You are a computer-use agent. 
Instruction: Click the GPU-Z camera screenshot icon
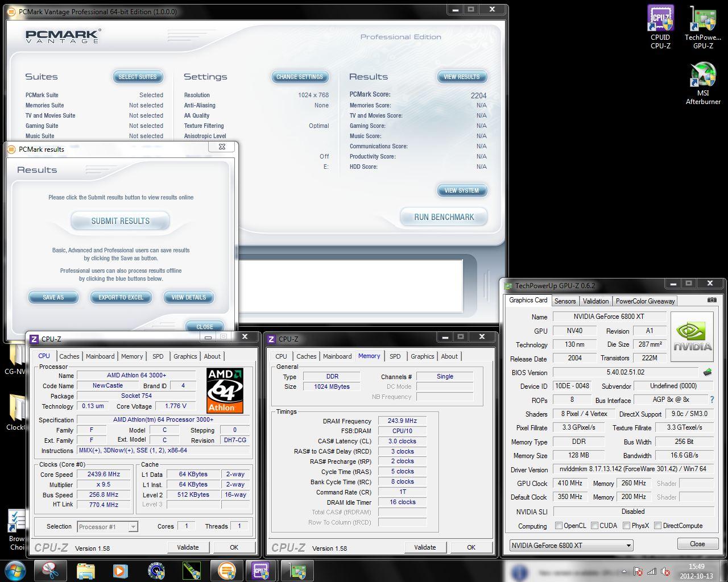(x=712, y=300)
